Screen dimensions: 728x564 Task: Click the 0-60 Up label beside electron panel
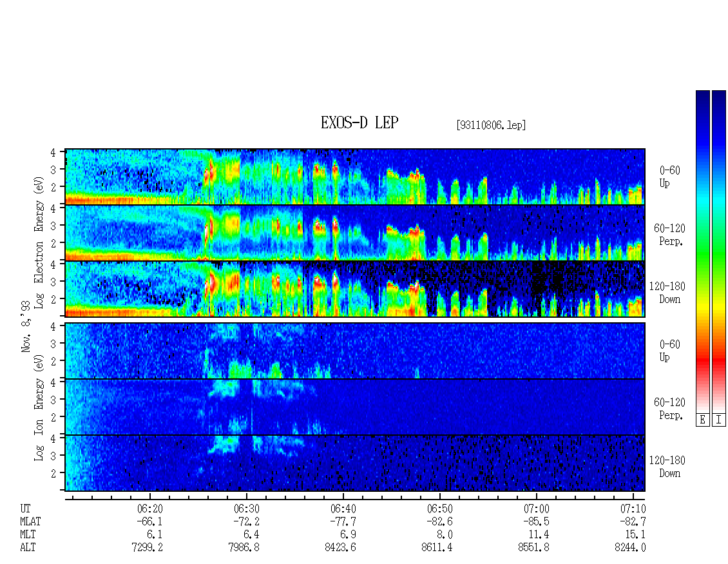669,177
